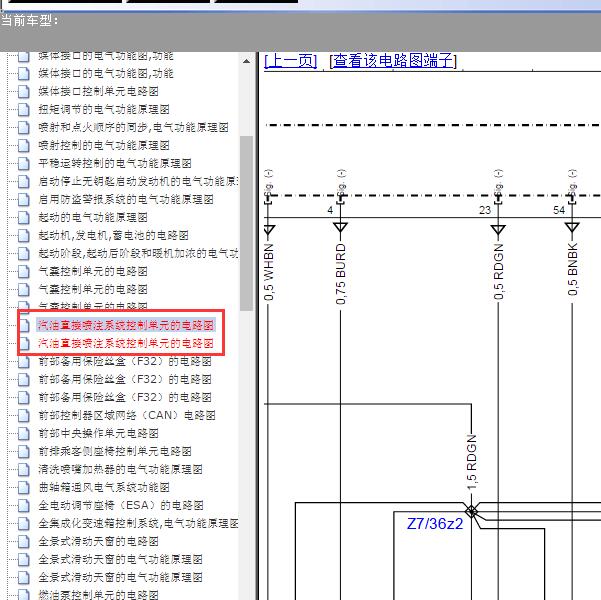Click the page icon for 喷射控制的电气功能原理图
Viewport: 601px width, 600px height.
[x=24, y=145]
